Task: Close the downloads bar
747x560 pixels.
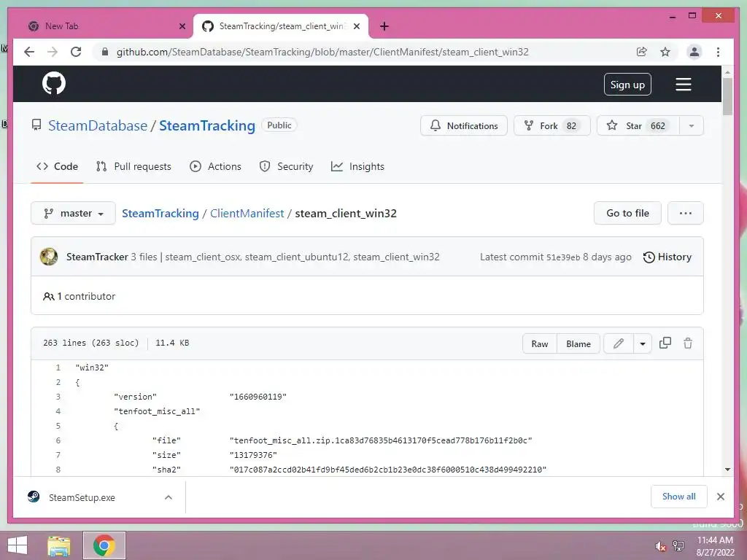Action: point(720,497)
